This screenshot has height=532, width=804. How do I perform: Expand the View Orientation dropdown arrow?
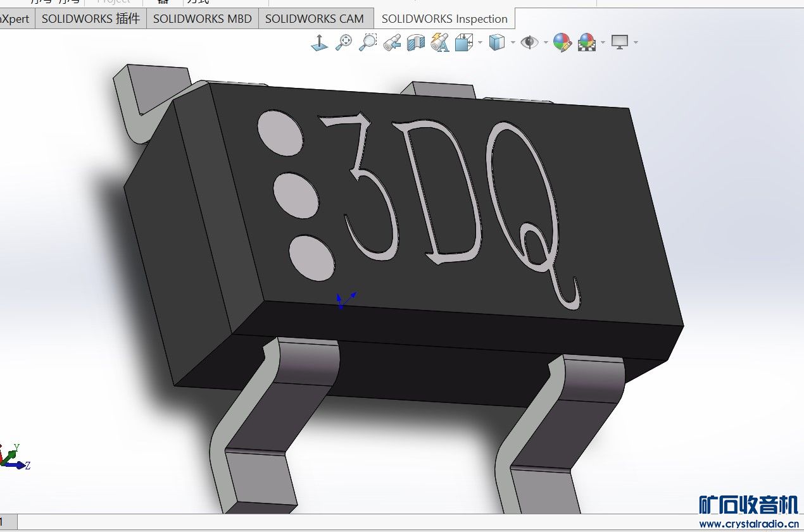coord(480,43)
